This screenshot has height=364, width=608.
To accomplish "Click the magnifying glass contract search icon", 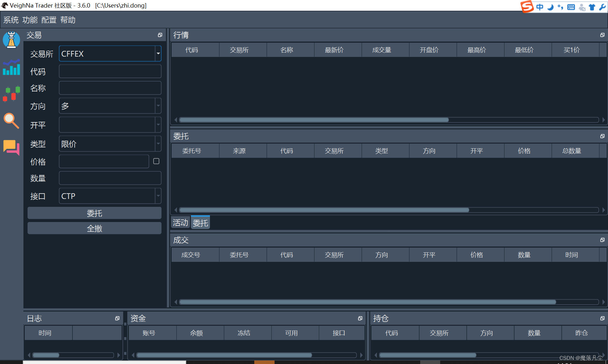I will pos(11,121).
